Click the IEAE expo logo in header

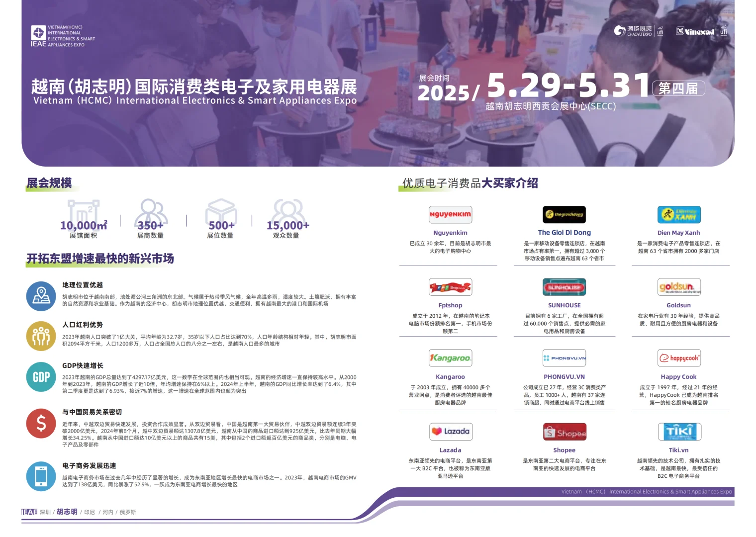tap(63, 36)
